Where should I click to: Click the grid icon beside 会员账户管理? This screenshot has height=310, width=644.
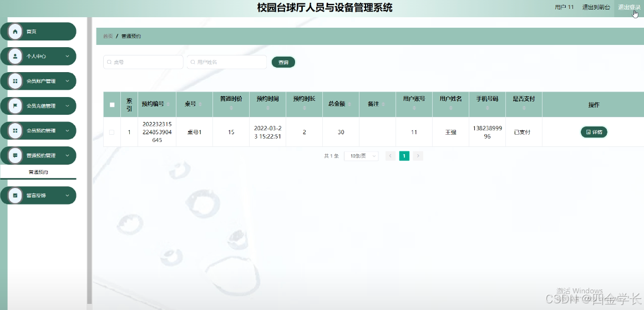click(15, 81)
